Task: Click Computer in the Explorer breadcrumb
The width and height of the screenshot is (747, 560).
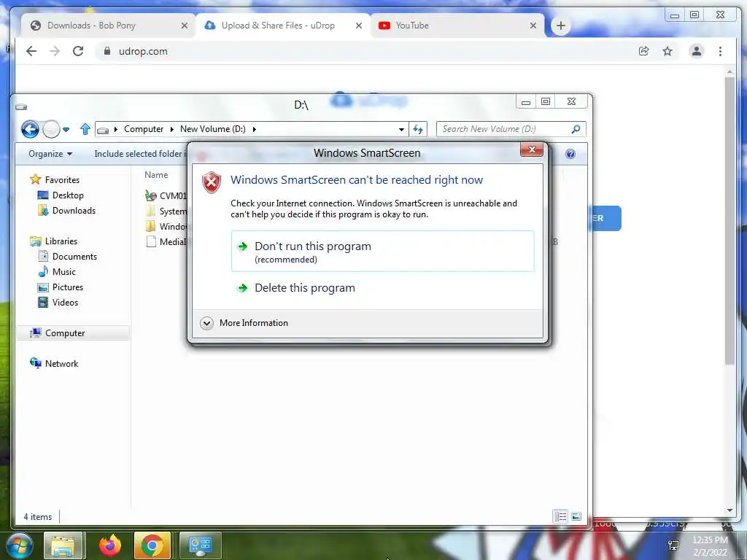Action: (x=144, y=129)
